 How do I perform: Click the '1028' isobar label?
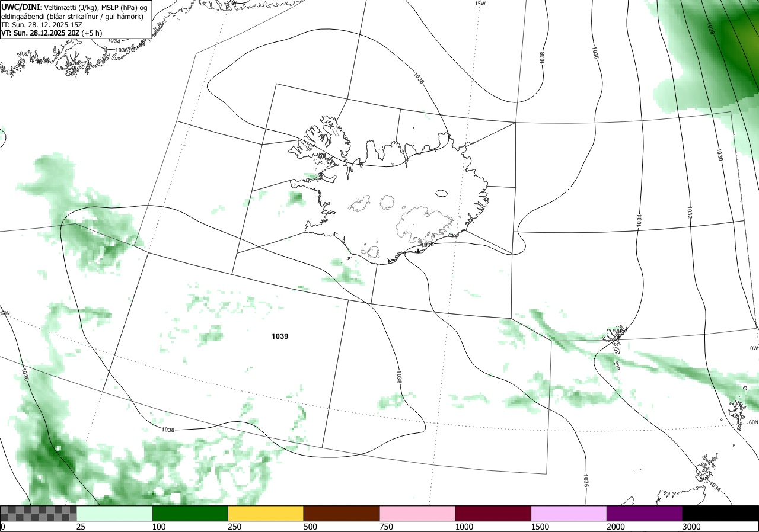point(711,28)
